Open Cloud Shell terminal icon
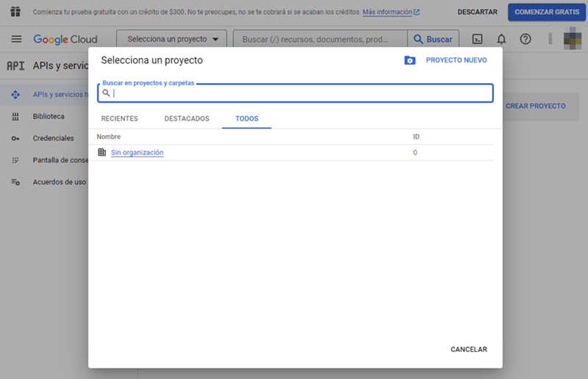The width and height of the screenshot is (588, 379). click(477, 39)
